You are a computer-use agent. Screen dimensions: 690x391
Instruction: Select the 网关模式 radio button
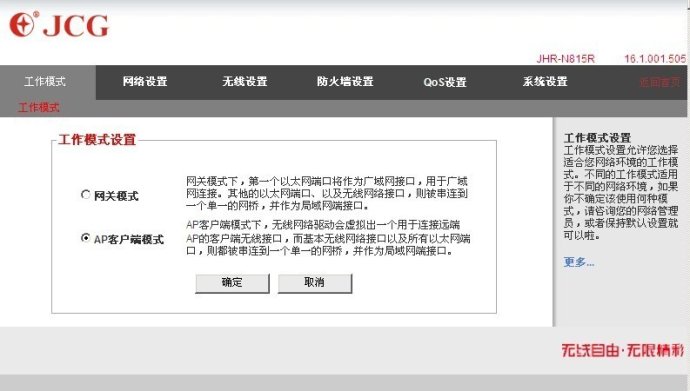point(85,194)
